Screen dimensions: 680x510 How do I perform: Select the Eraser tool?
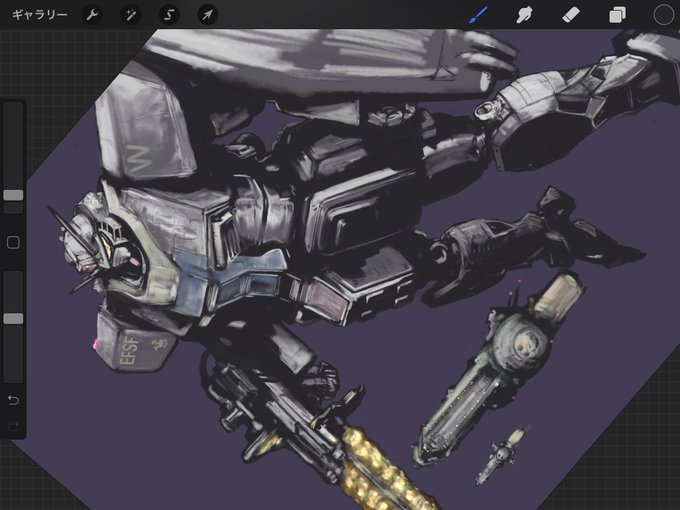pyautogui.click(x=571, y=15)
